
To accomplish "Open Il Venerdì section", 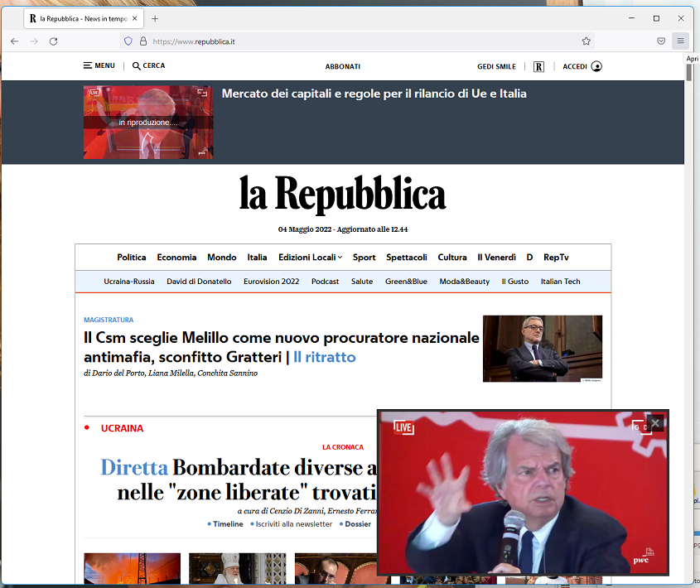I will (496, 258).
